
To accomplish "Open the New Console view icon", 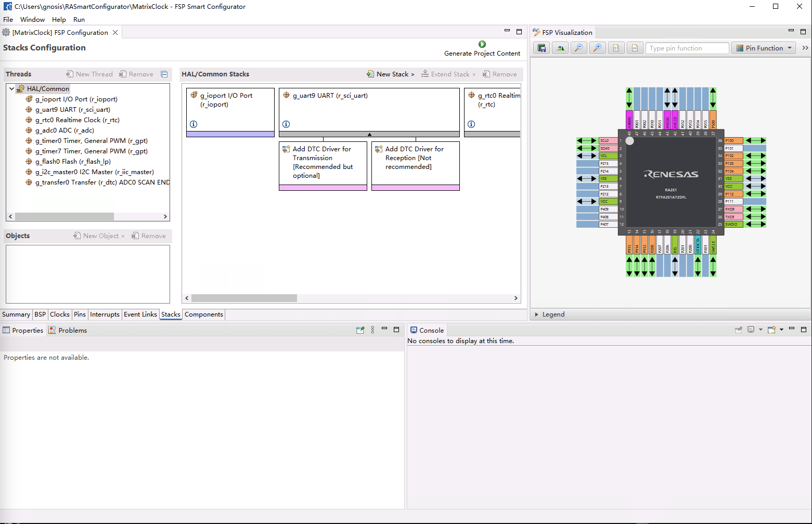I will point(771,330).
